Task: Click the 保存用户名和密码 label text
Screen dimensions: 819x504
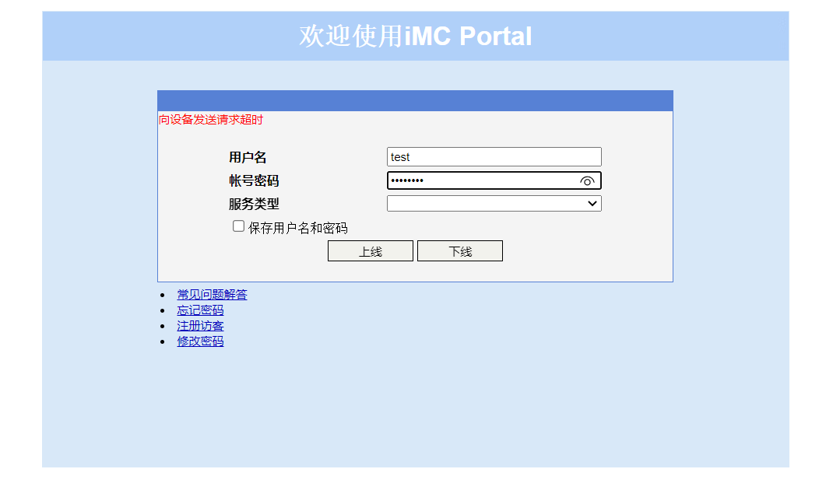Action: pos(297,228)
